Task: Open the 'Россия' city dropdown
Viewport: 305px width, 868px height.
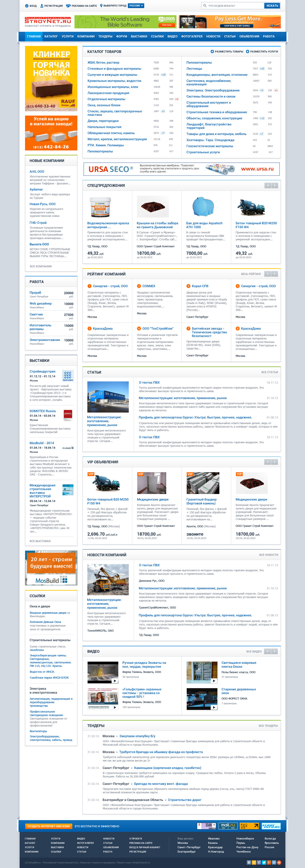Action: [136, 6]
